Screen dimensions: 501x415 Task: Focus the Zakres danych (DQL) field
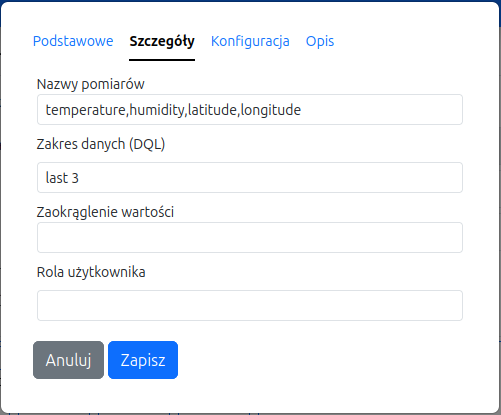pyautogui.click(x=250, y=178)
